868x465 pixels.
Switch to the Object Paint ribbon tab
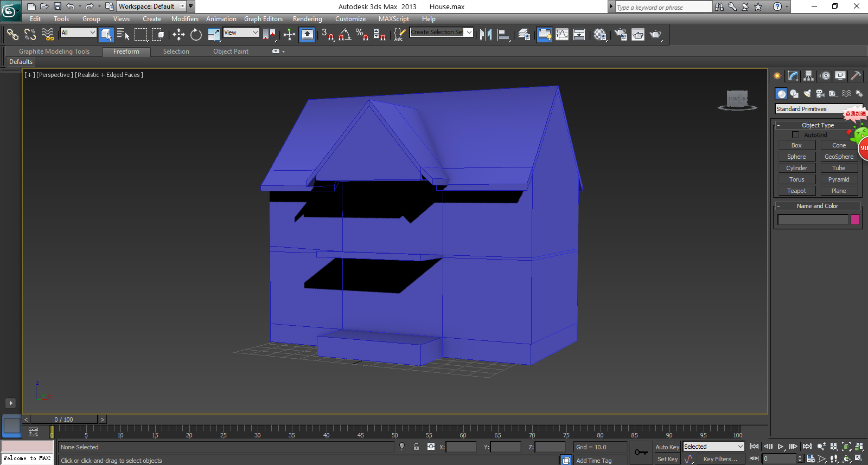coord(231,51)
